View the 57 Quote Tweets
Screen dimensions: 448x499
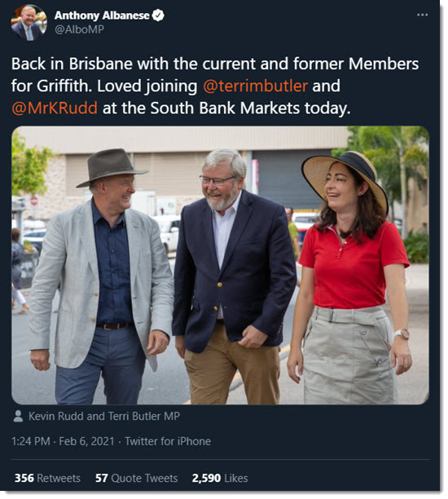136,478
